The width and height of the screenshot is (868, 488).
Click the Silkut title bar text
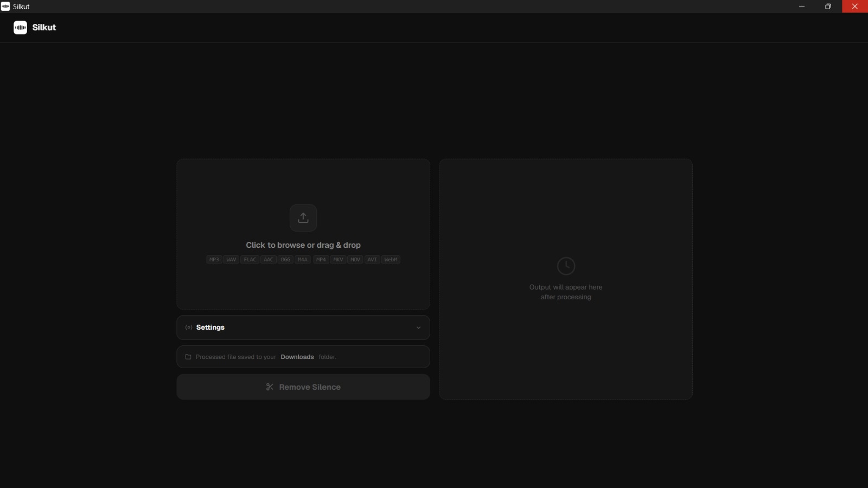coord(21,7)
